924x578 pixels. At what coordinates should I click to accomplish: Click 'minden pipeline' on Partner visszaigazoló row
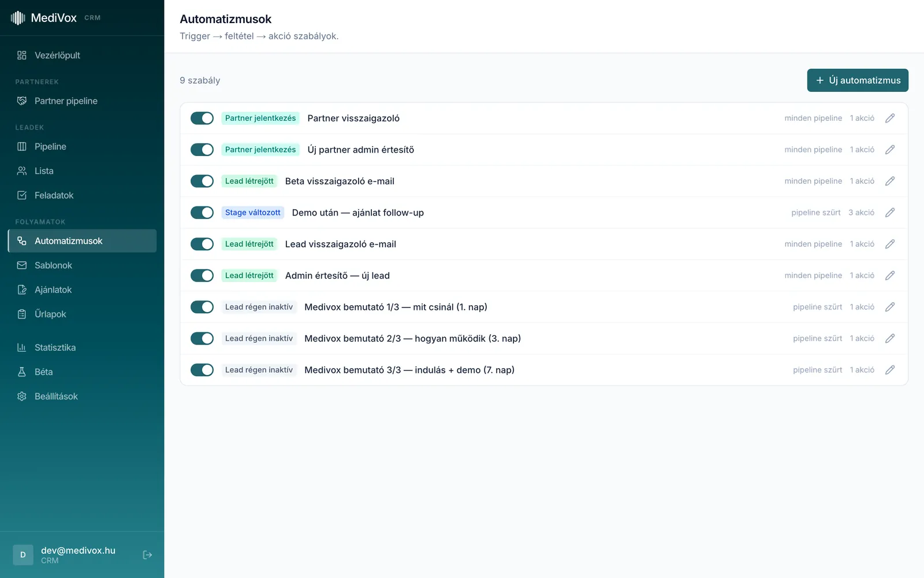click(x=813, y=118)
